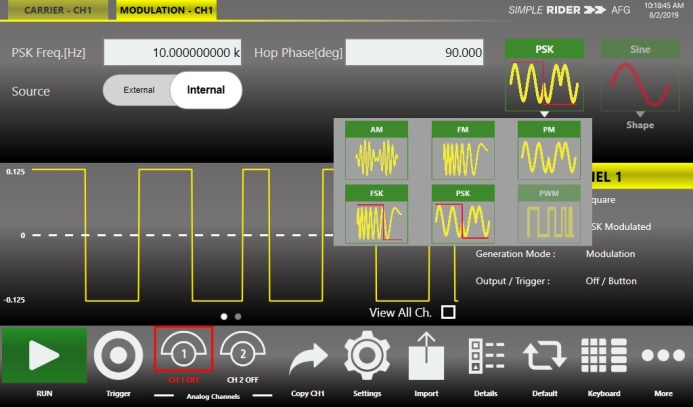Click the Trigger button icon
693x407 pixels.
[118, 357]
